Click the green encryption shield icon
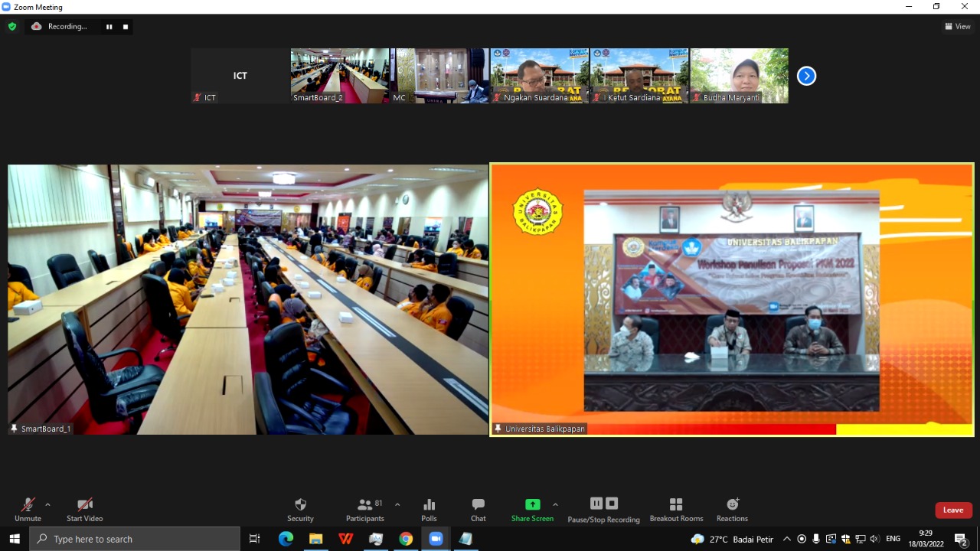 click(12, 26)
